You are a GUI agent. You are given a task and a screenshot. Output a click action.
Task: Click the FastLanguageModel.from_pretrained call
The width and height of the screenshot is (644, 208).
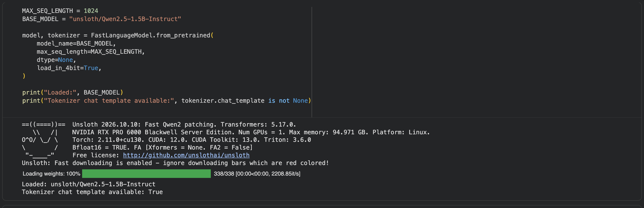coord(152,35)
